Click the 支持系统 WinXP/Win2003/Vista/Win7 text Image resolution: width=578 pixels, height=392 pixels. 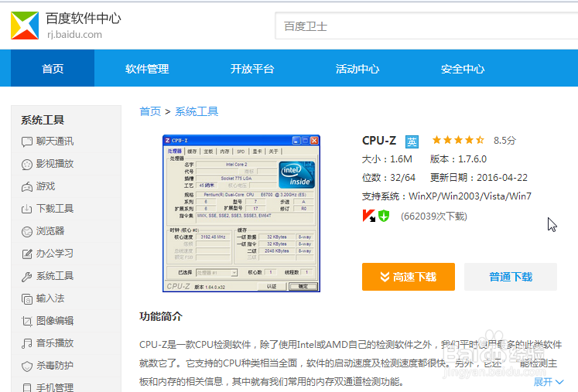pos(446,196)
